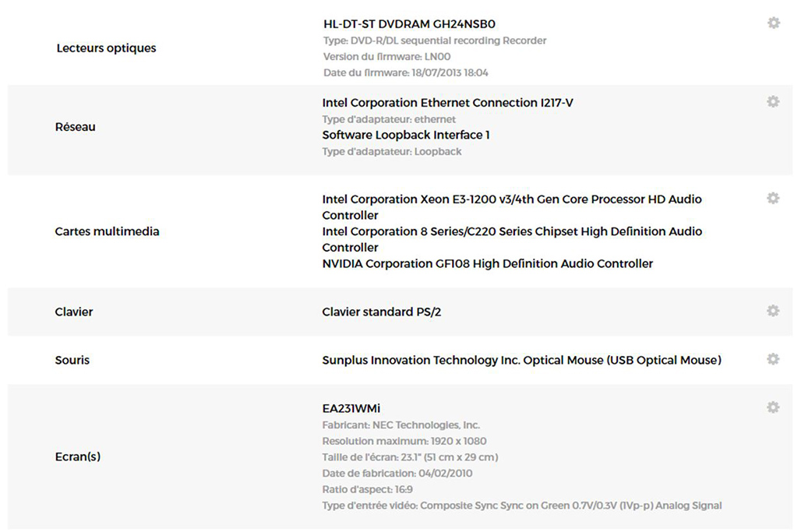Click gear icon in Ecran(s) section
This screenshot has width=794, height=532.
pyautogui.click(x=773, y=407)
